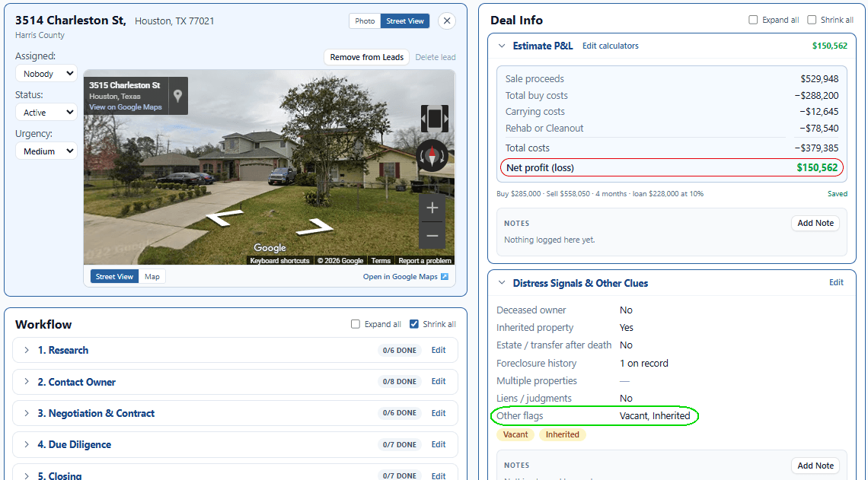Click the Street View panorama image
The height and width of the screenshot is (480, 868).
[269, 167]
